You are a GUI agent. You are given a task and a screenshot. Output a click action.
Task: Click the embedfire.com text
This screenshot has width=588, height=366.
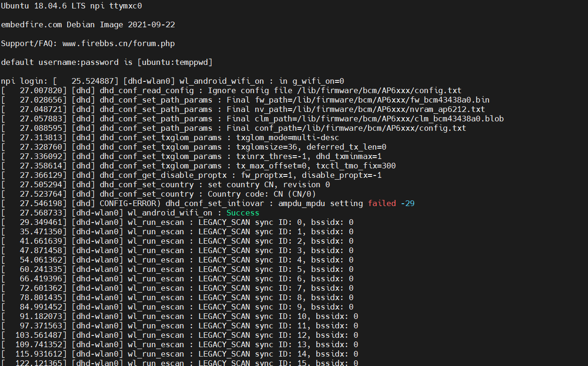click(x=31, y=24)
